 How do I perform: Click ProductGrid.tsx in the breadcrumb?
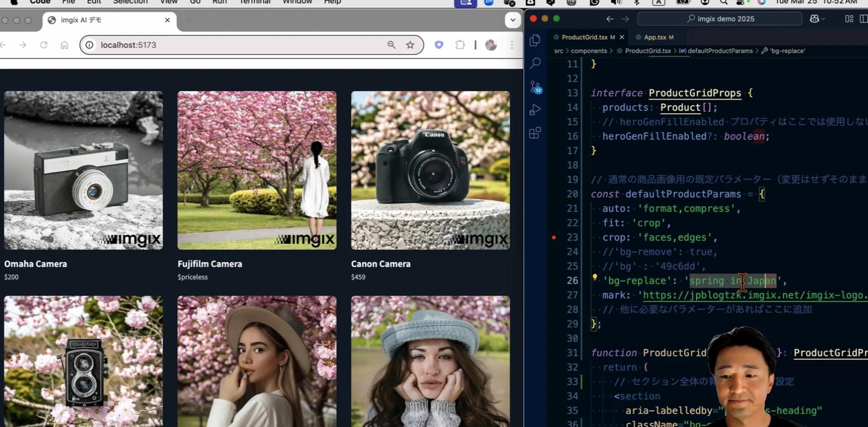(648, 51)
